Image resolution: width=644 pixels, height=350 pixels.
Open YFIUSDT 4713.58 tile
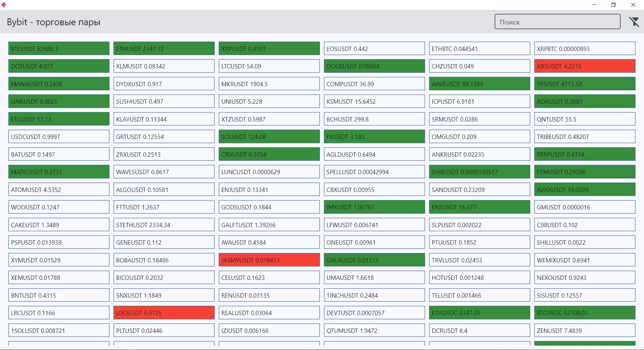point(585,84)
